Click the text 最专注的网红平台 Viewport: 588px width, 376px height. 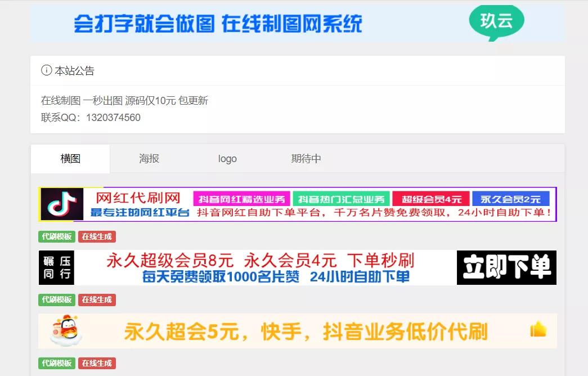tap(140, 213)
